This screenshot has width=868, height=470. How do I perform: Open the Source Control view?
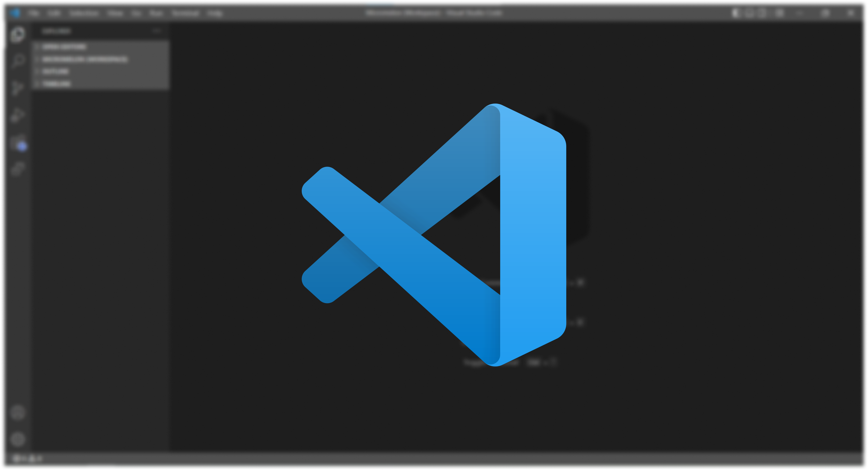pyautogui.click(x=17, y=88)
